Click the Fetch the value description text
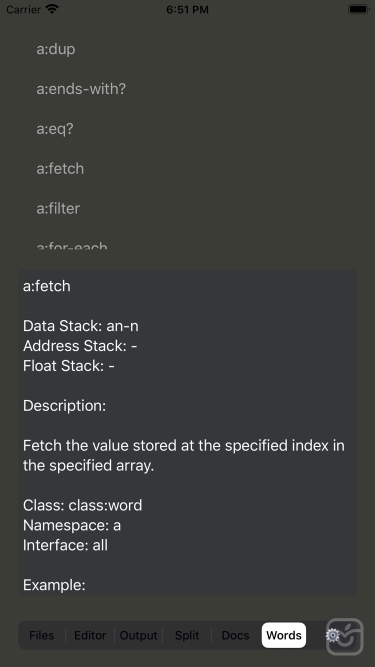Image resolution: width=375 pixels, height=667 pixels. tap(184, 455)
